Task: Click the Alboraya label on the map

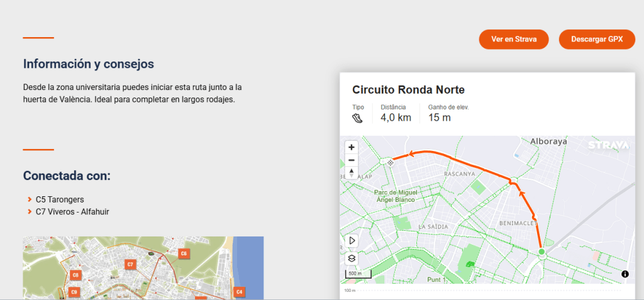Action: tap(548, 142)
